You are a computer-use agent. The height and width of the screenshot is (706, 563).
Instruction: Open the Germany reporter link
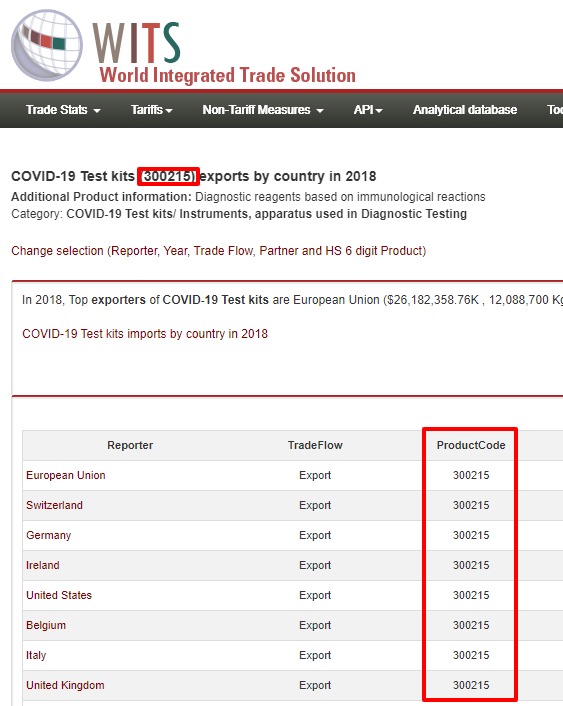(49, 535)
